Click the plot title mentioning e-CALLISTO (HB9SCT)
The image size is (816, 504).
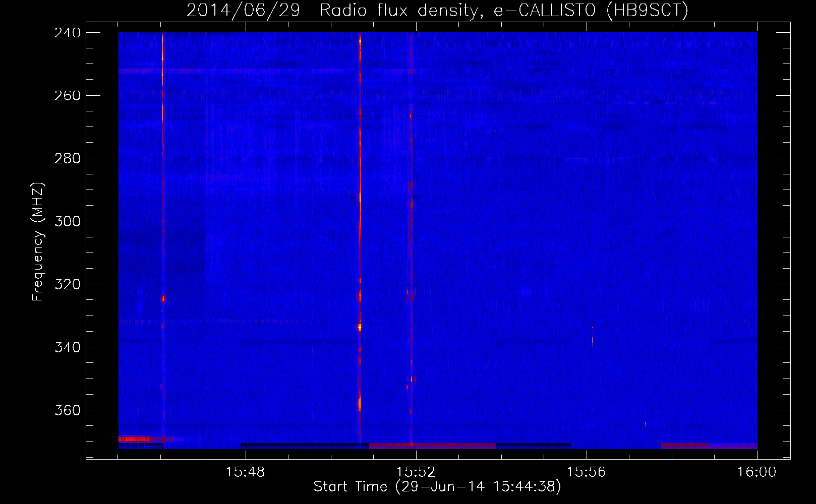pos(437,10)
